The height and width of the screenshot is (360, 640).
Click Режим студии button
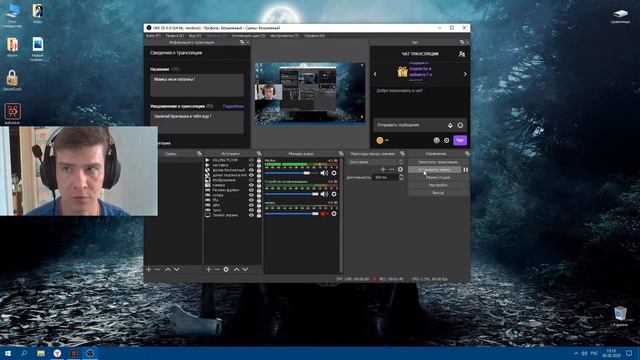coord(438,178)
